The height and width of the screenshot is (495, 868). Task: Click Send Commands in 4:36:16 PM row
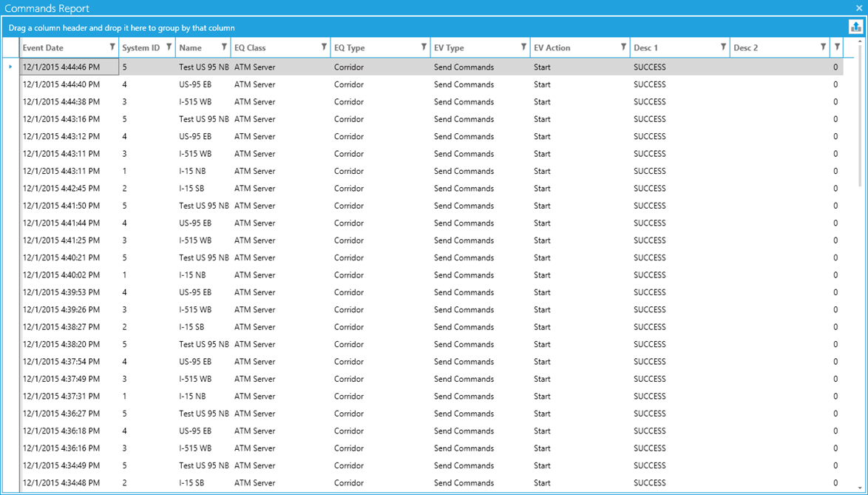coord(464,448)
